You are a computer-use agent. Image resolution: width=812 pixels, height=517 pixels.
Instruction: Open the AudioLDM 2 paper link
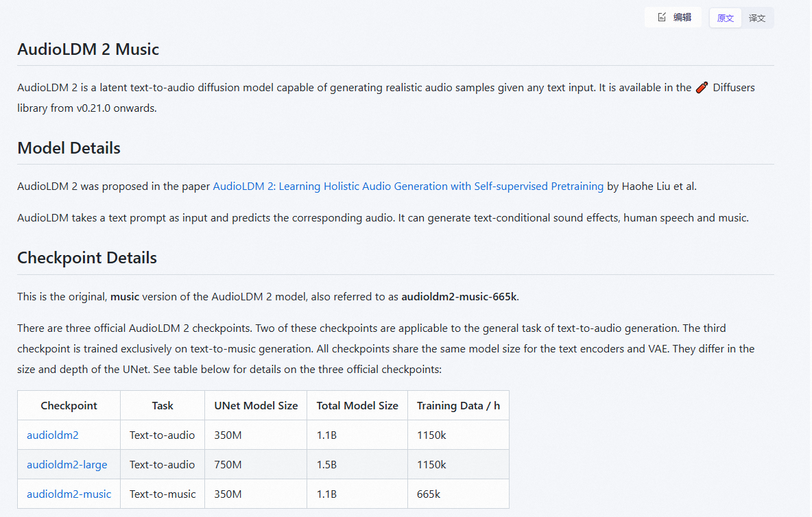[x=408, y=187]
